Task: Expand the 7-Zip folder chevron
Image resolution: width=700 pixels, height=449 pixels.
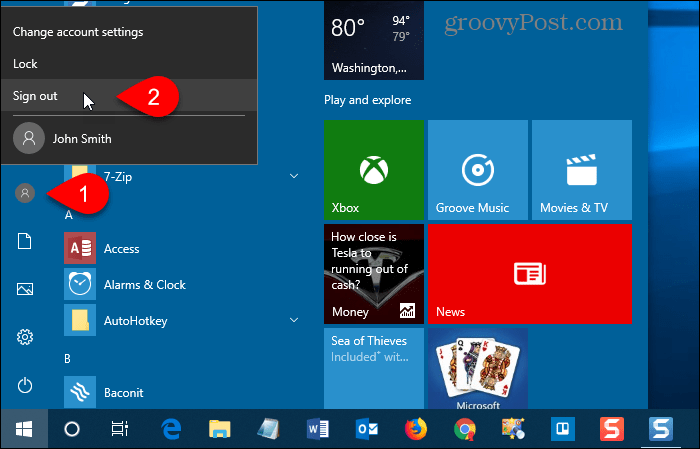Action: 294,176
